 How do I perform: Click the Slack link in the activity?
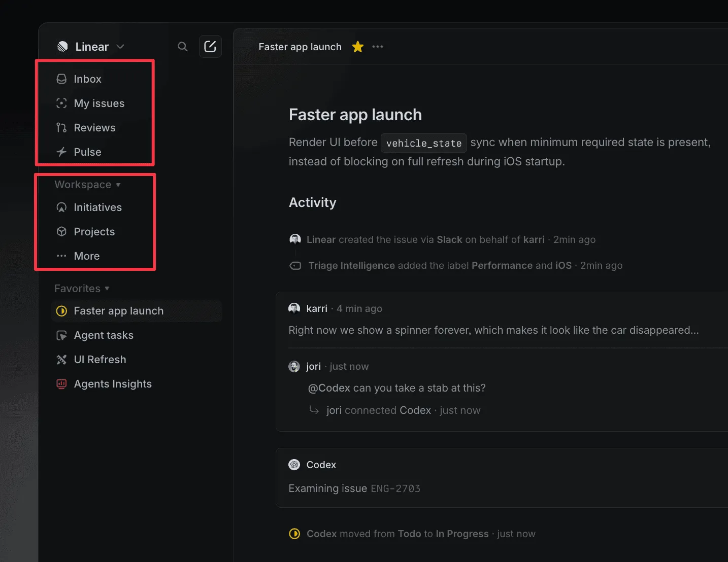click(x=450, y=239)
